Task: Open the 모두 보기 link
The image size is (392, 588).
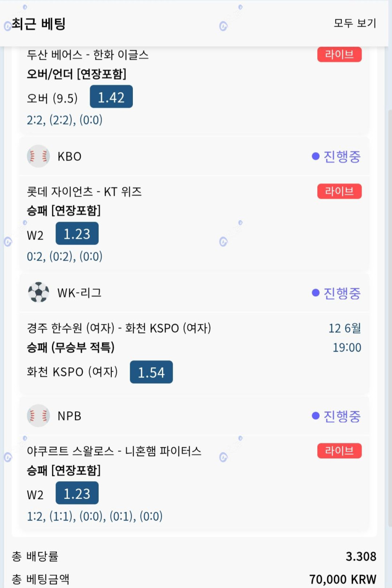Action: pyautogui.click(x=355, y=23)
